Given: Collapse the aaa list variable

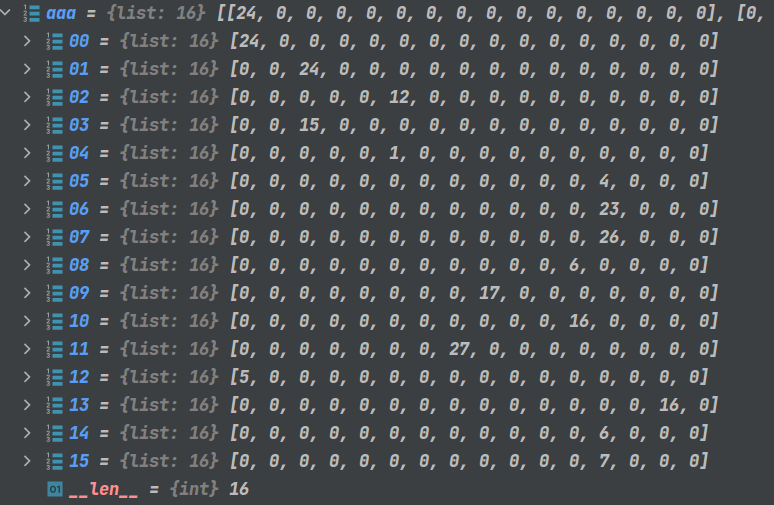Looking at the screenshot, I should [5, 13].
